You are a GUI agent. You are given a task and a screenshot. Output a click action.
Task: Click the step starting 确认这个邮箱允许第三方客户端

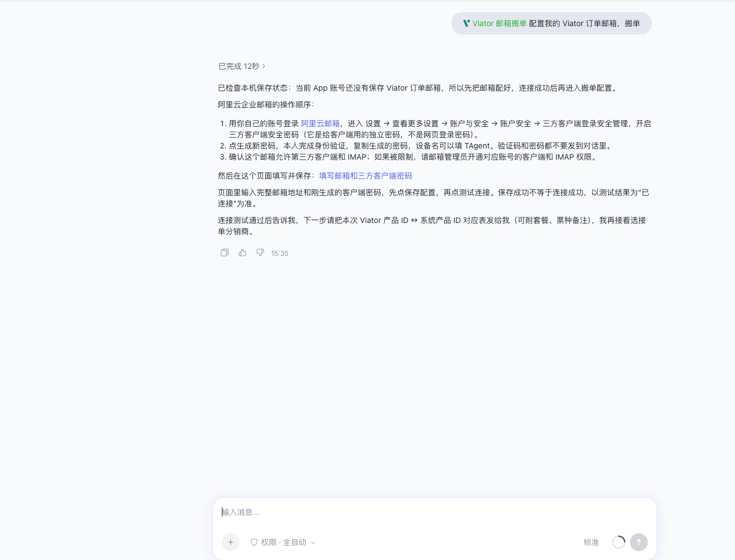tap(414, 157)
